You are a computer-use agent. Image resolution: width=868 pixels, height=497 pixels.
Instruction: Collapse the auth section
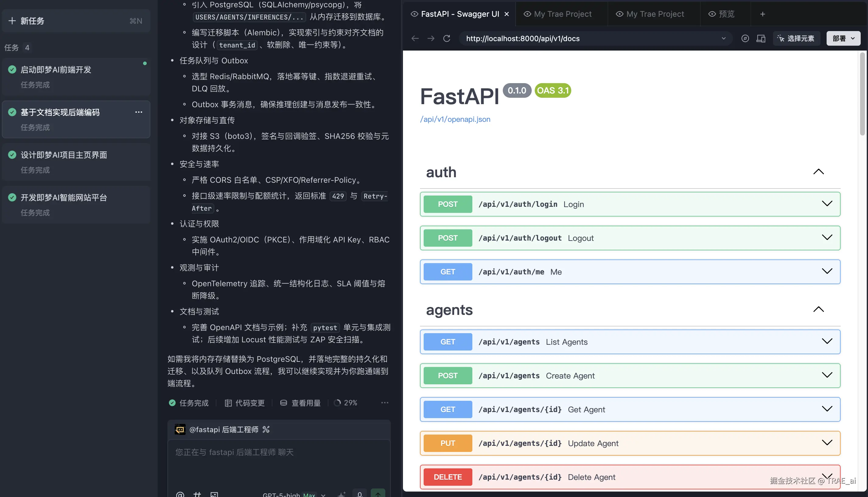(x=818, y=172)
